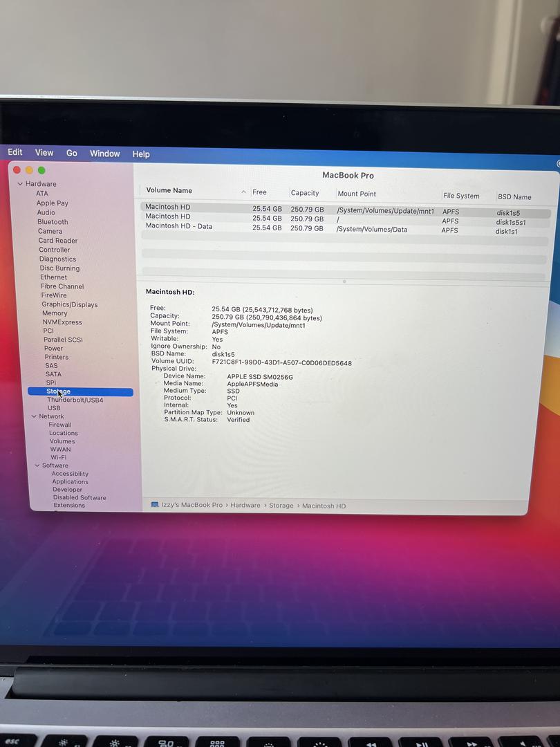Select Memory in the sidebar
The image size is (560, 747).
(55, 313)
